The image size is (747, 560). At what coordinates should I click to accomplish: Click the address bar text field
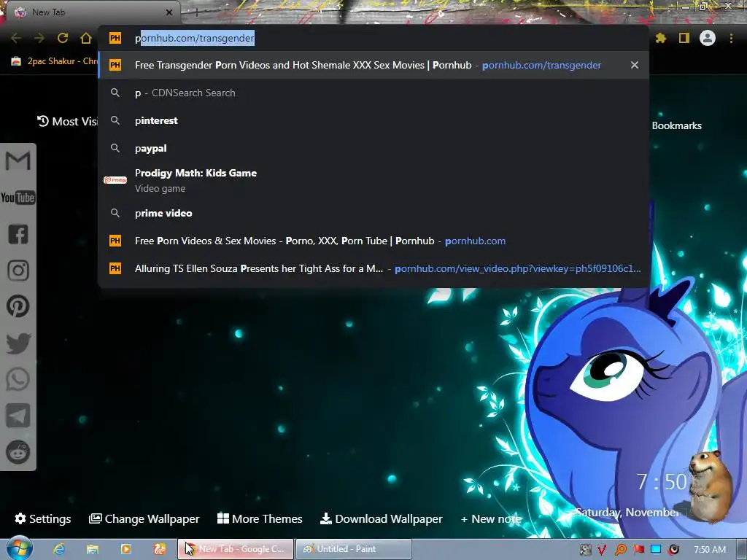point(373,38)
